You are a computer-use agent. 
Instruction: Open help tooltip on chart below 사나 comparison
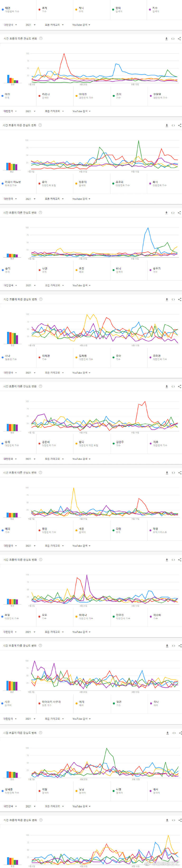40,386
